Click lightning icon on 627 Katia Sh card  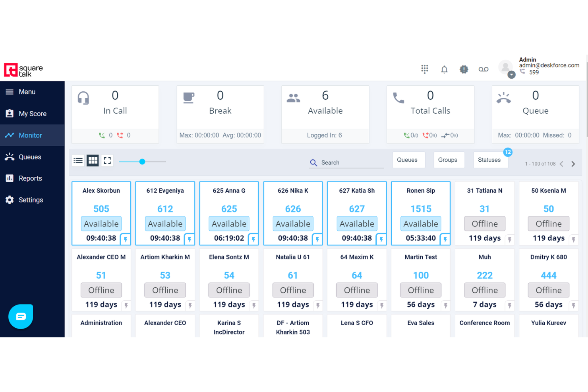tap(381, 239)
